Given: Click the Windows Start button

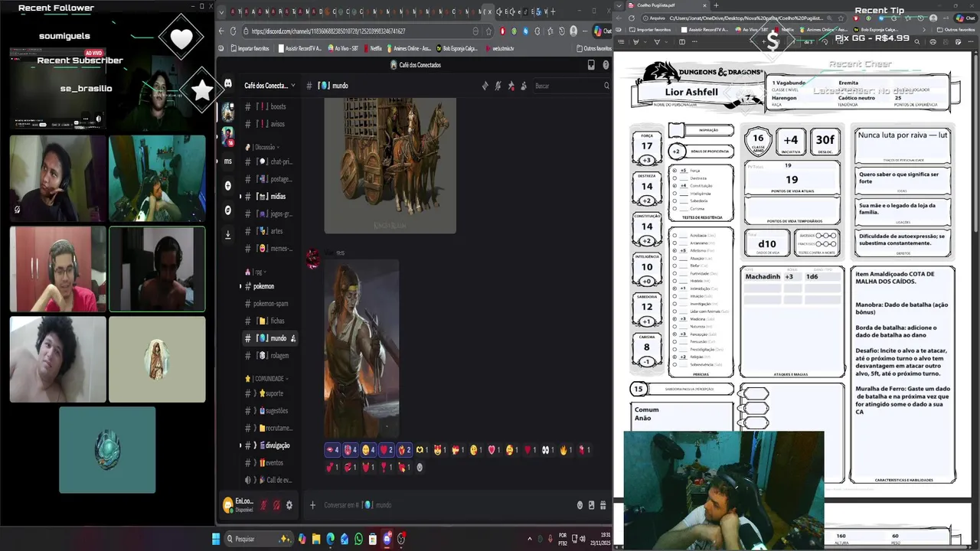Looking at the screenshot, I should tap(217, 539).
